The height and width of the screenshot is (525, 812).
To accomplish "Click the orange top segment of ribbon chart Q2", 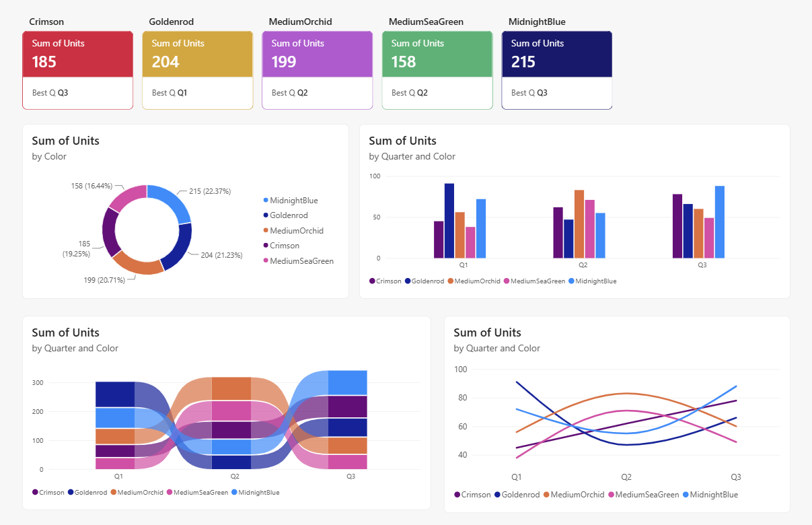I will [x=231, y=388].
